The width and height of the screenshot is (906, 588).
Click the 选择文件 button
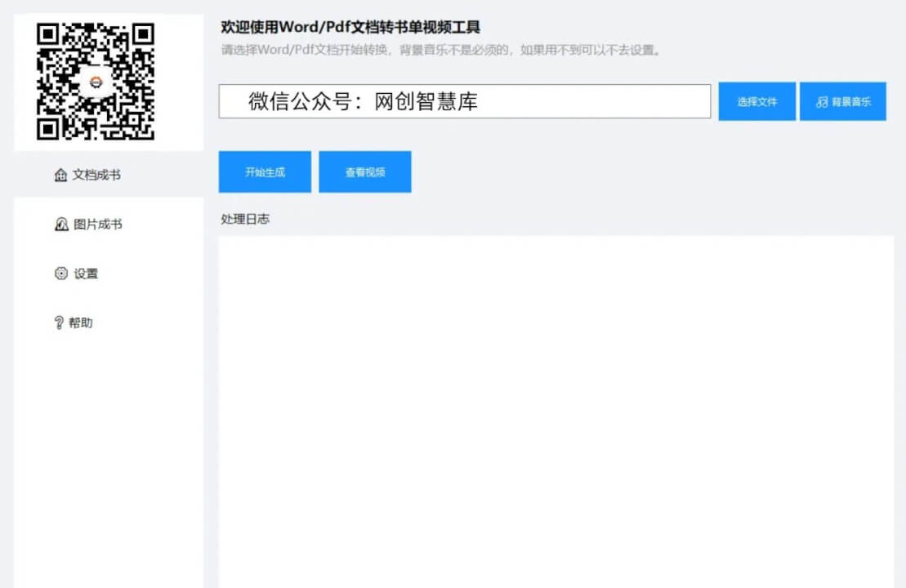click(x=756, y=101)
